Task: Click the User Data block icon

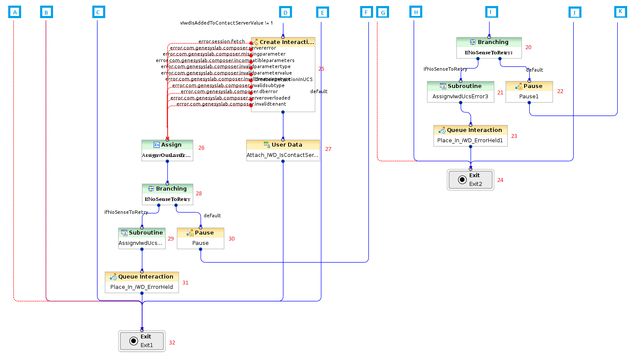Action: (267, 145)
